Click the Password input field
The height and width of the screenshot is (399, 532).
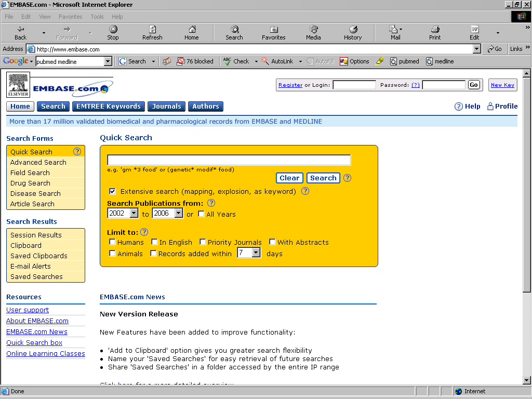pos(444,85)
